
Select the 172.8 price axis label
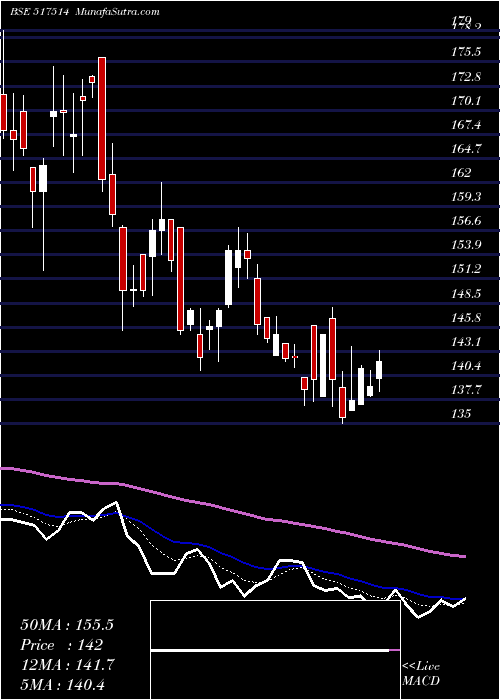coord(467,76)
